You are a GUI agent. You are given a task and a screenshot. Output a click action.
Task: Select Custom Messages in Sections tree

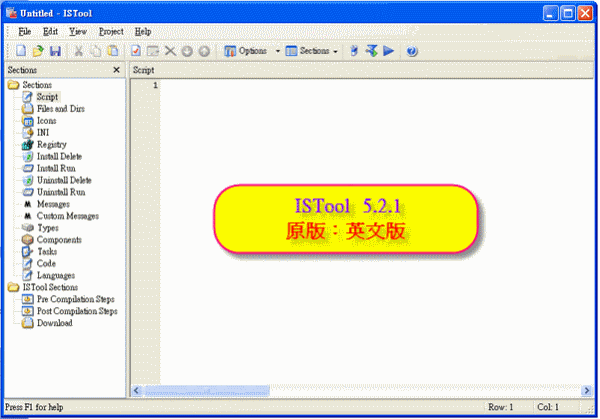[67, 216]
